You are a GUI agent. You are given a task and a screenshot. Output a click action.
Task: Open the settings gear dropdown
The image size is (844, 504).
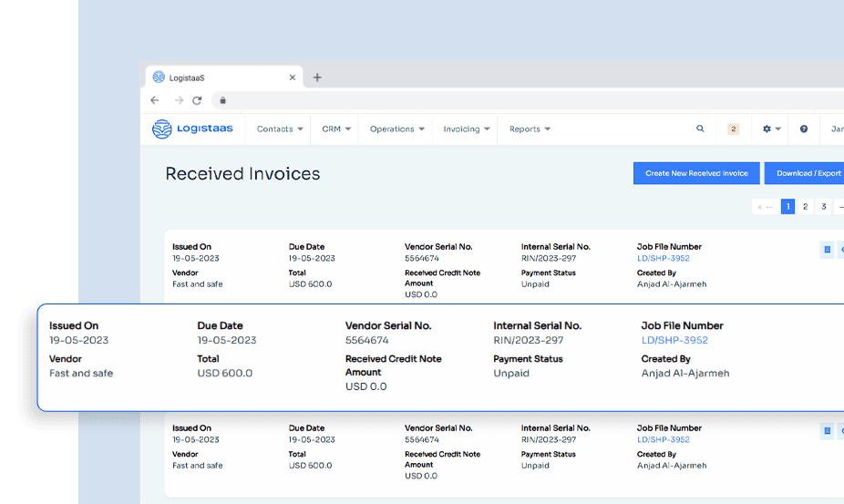coord(771,129)
